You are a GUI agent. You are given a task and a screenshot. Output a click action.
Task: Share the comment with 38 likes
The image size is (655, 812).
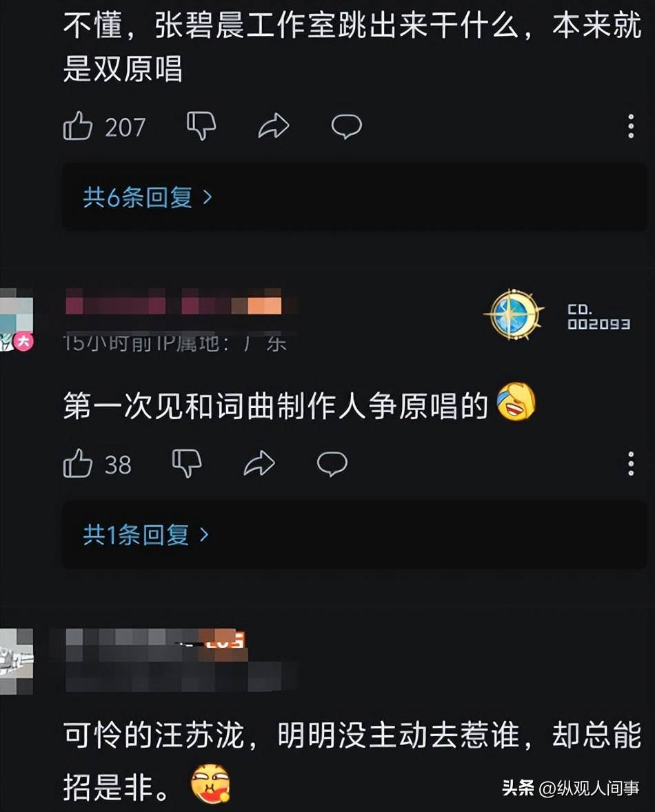259,463
